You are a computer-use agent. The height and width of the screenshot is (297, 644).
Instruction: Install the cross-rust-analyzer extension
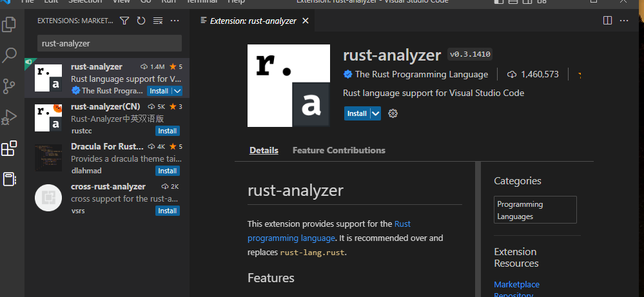click(168, 211)
